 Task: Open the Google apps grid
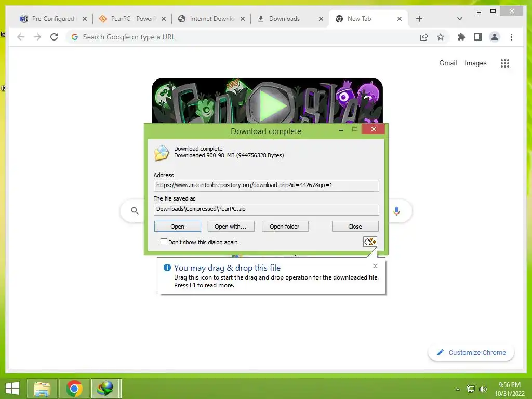click(x=505, y=63)
